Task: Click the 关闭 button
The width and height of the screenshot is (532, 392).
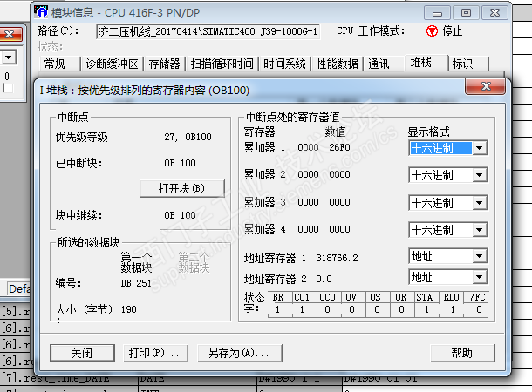Action: (x=82, y=353)
